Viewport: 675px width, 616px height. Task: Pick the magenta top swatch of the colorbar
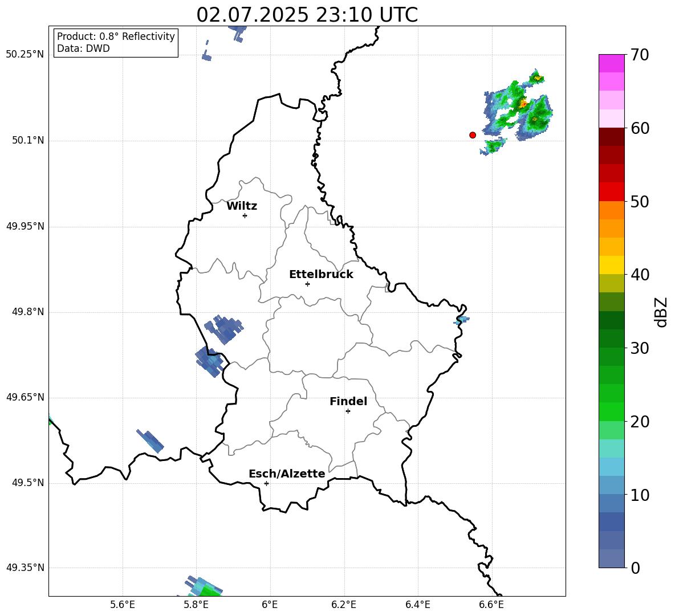tap(611, 63)
